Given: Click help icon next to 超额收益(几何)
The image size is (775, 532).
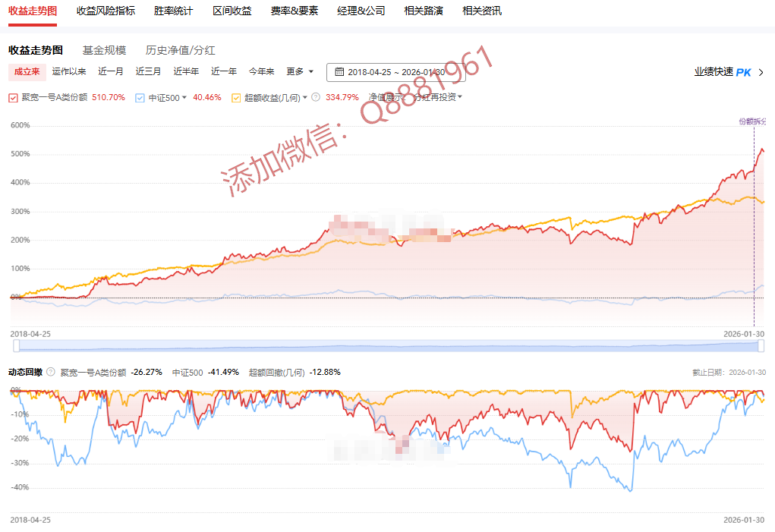Looking at the screenshot, I should [x=315, y=97].
